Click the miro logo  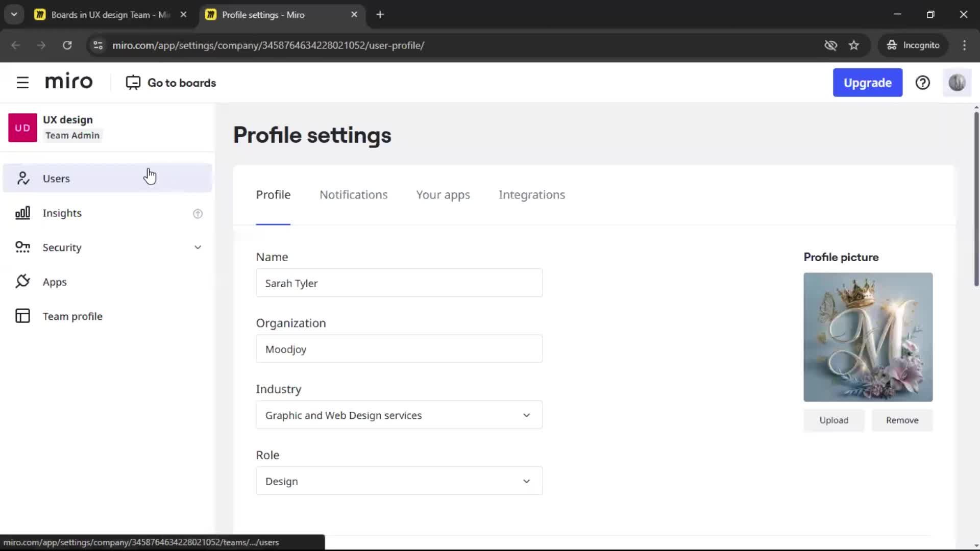[69, 82]
